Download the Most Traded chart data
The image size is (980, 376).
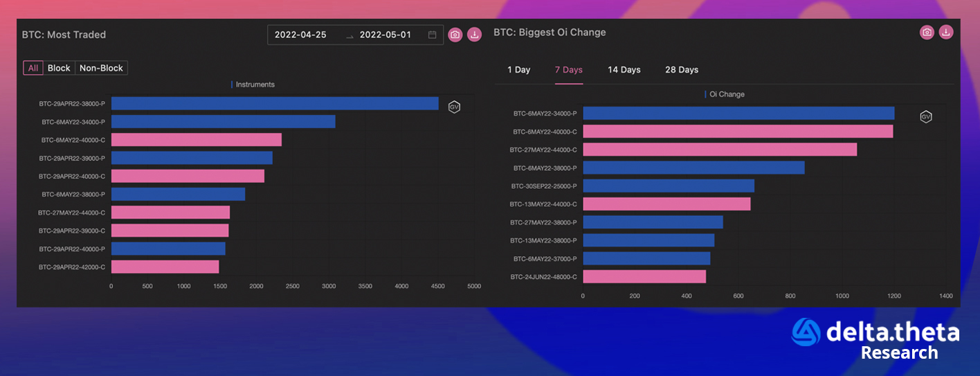474,35
